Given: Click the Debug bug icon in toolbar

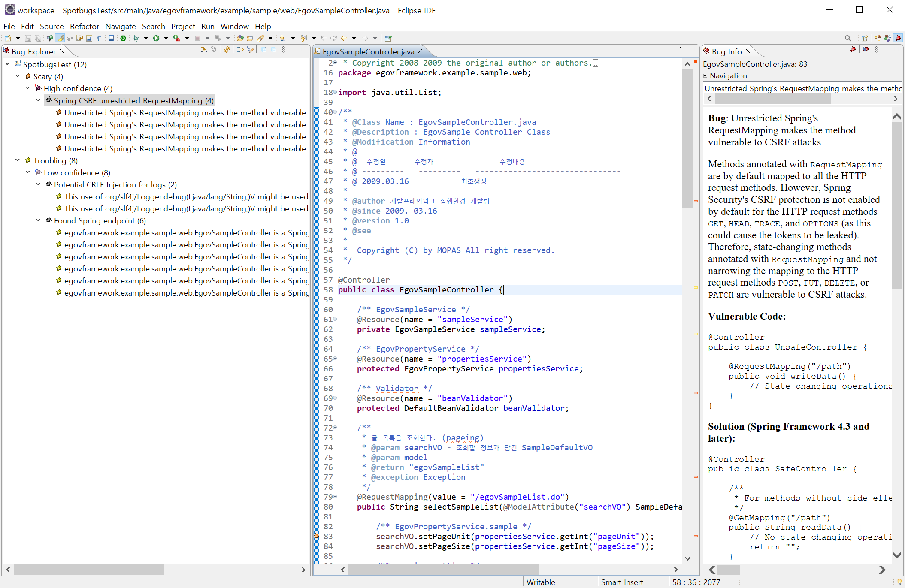Looking at the screenshot, I should click(x=136, y=38).
